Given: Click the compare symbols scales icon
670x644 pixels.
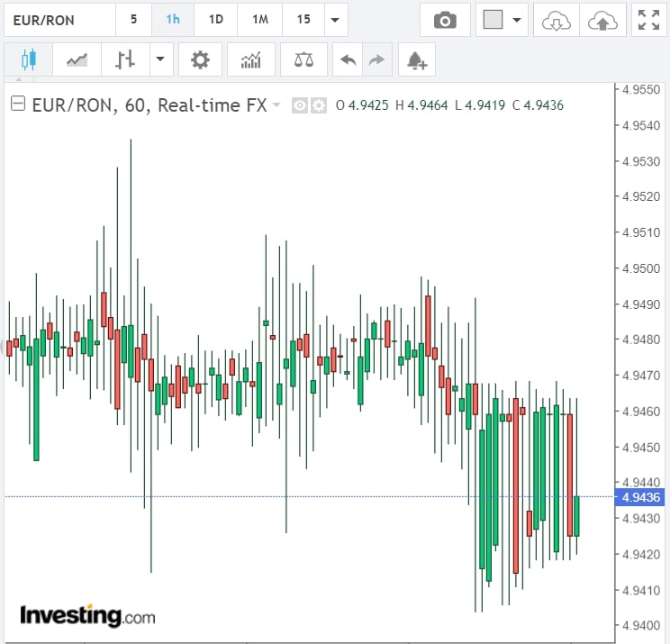Looking at the screenshot, I should [304, 60].
